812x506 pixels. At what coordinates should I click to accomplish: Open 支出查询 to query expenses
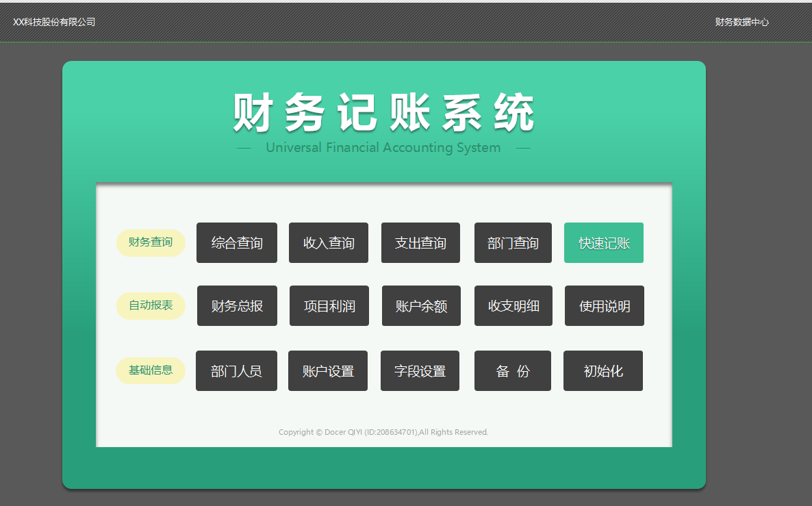(420, 242)
